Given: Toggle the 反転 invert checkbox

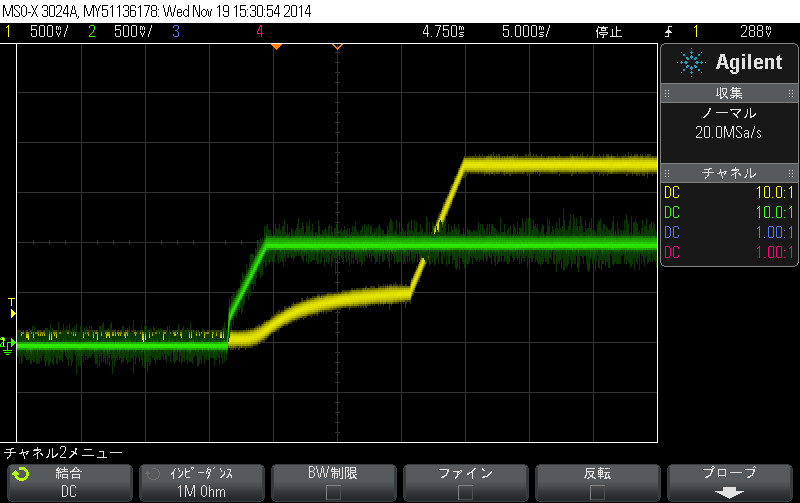Looking at the screenshot, I should [597, 492].
